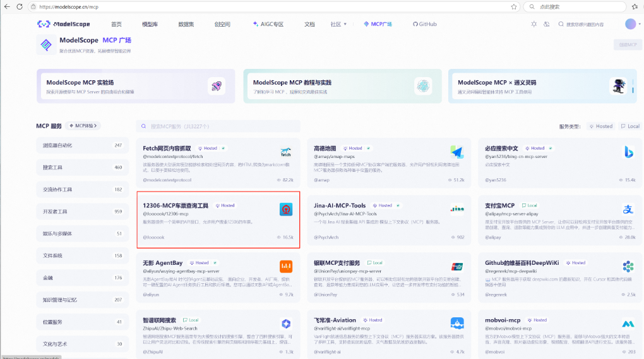Open the GitHub link in header
Viewport: 644px width, 359px height.
click(425, 24)
